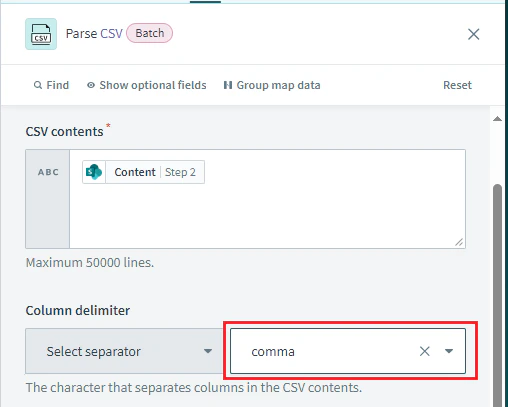508x407 pixels.
Task: Click the resize handle of CSV contents box
Action: 459,242
